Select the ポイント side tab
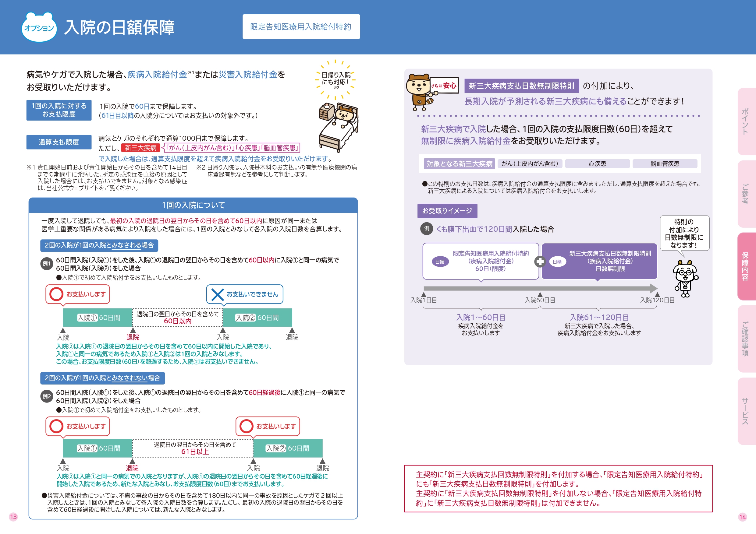 point(745,121)
